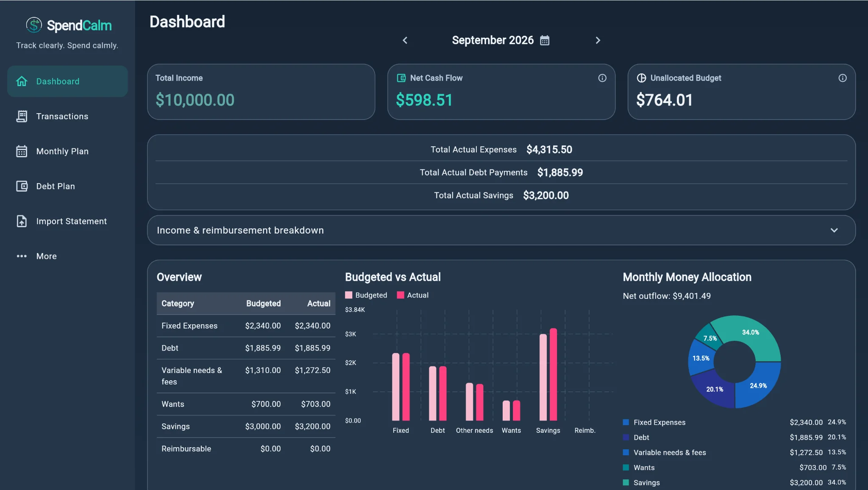Click the Savings actual bar in chart
The image size is (868, 490).
coord(553,374)
